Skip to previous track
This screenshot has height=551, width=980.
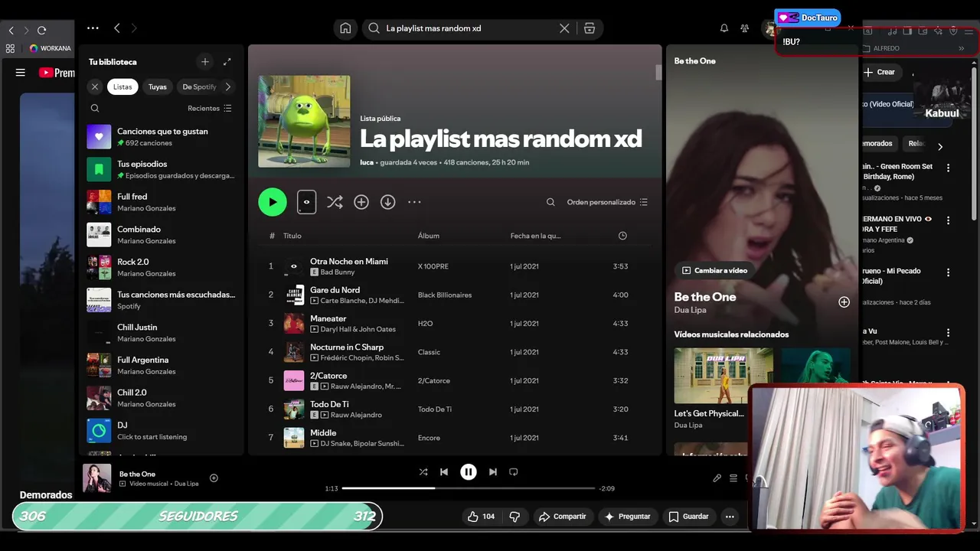(444, 472)
